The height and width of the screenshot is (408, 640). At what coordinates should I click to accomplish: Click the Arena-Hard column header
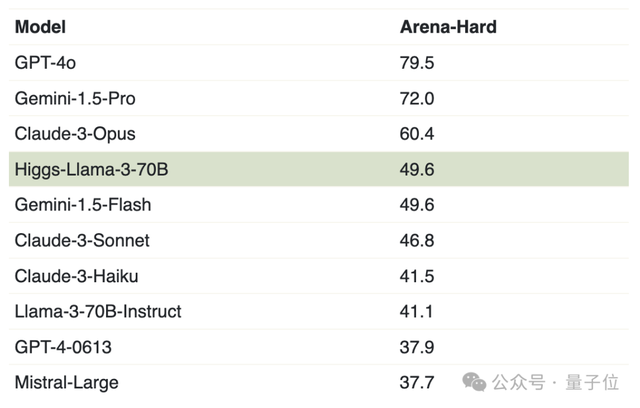coord(448,27)
